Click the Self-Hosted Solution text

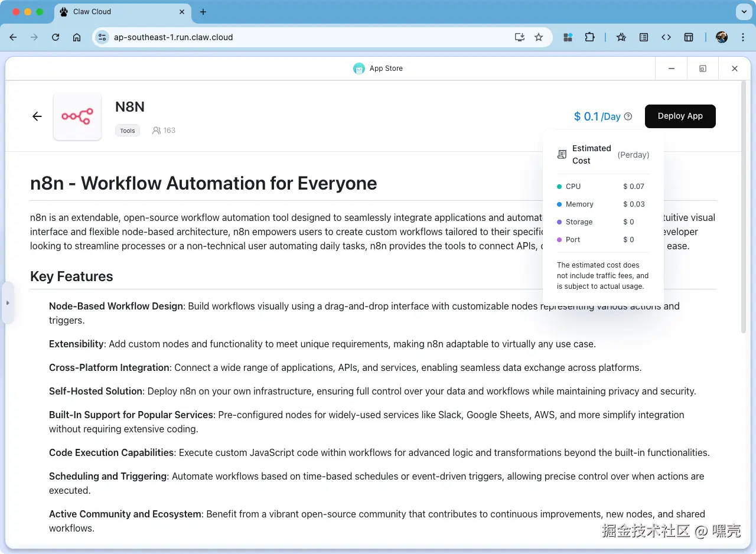pos(96,391)
